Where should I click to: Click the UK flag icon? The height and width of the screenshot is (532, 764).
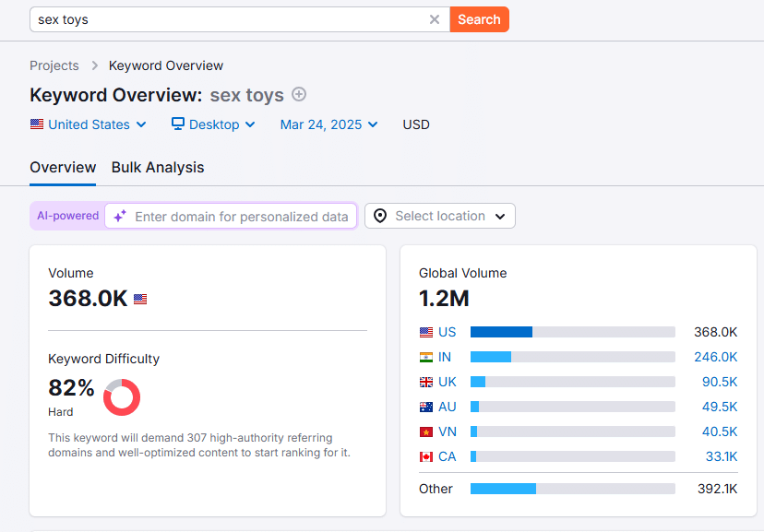point(426,382)
